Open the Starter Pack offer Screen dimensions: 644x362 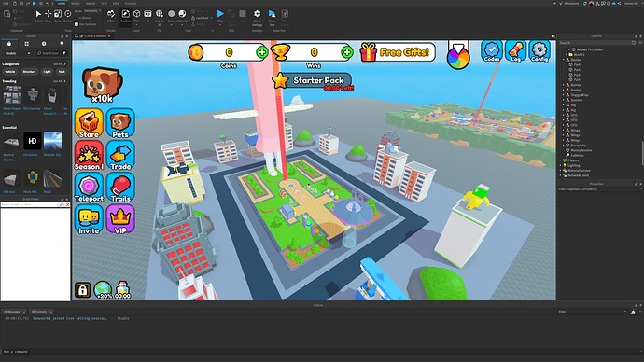(312, 80)
